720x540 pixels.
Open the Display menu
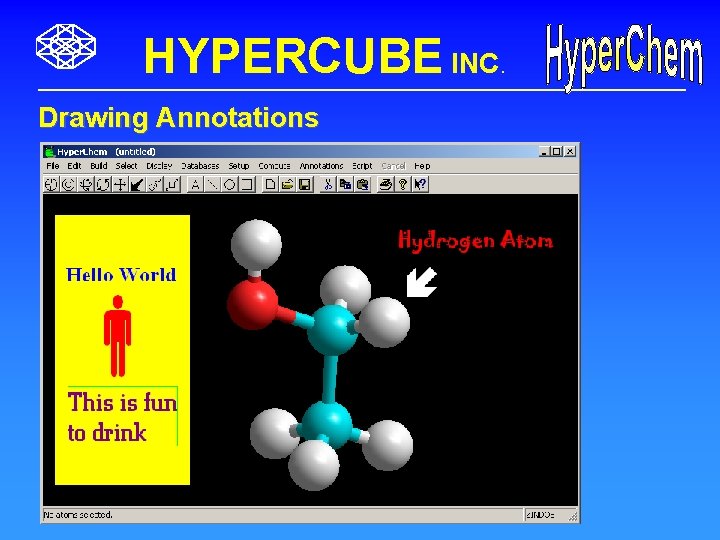[x=159, y=166]
